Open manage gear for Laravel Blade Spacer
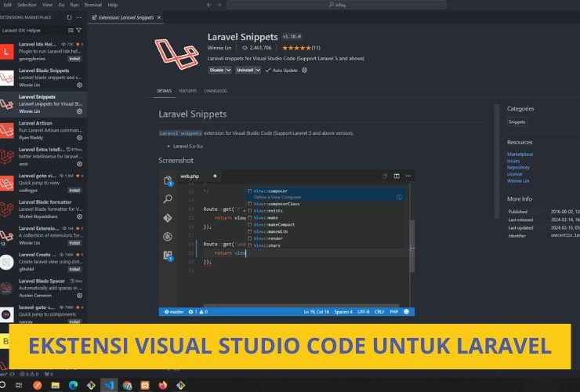The width and height of the screenshot is (580, 392). pos(79,296)
